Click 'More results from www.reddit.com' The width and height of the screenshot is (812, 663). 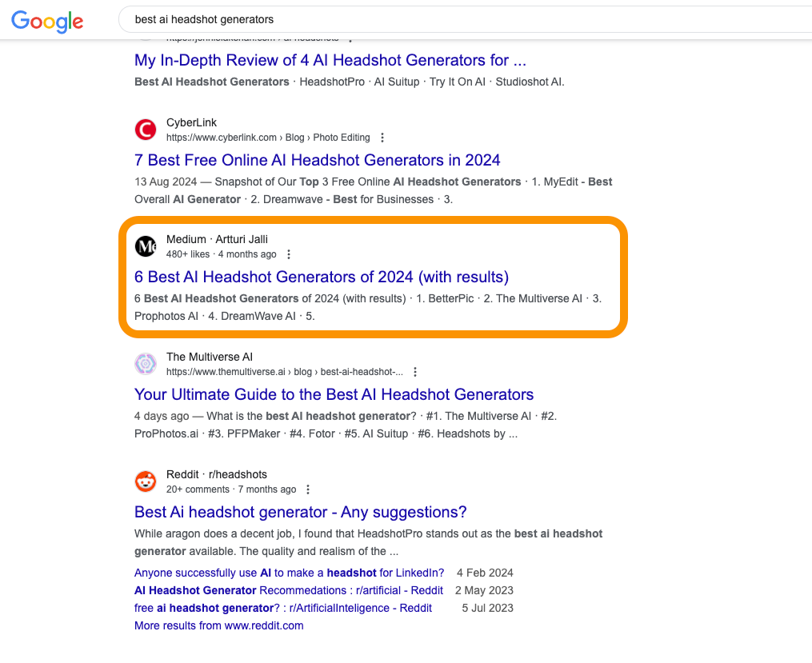coord(218,625)
